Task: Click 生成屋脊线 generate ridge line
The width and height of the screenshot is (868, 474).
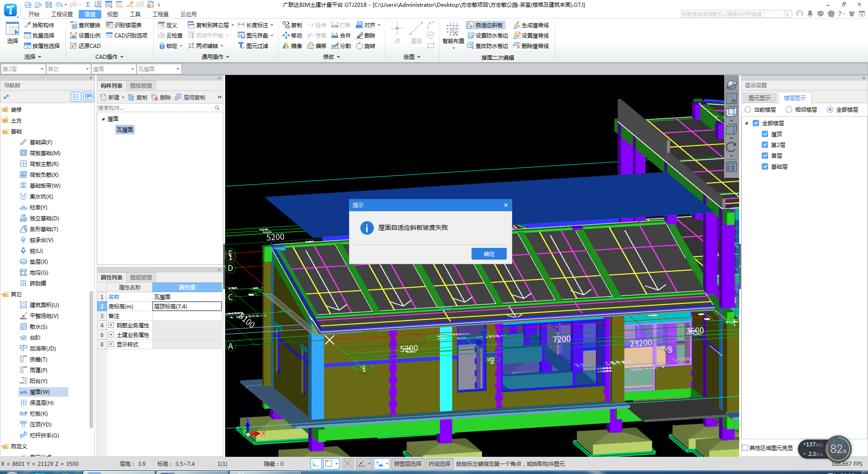Action: [x=531, y=25]
